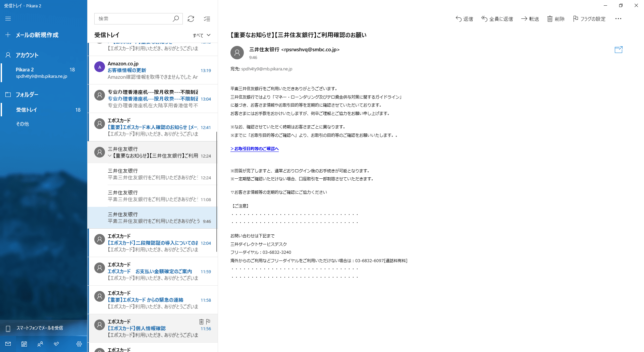This screenshot has height=352, width=644.
Task: Click the search magnifier icon
Action: (176, 19)
